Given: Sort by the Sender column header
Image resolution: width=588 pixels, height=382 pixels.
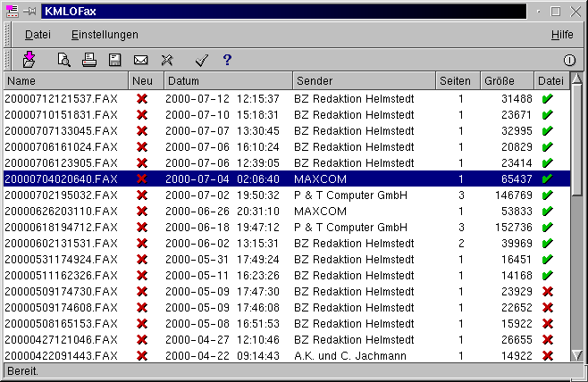Looking at the screenshot, I should (x=364, y=81).
